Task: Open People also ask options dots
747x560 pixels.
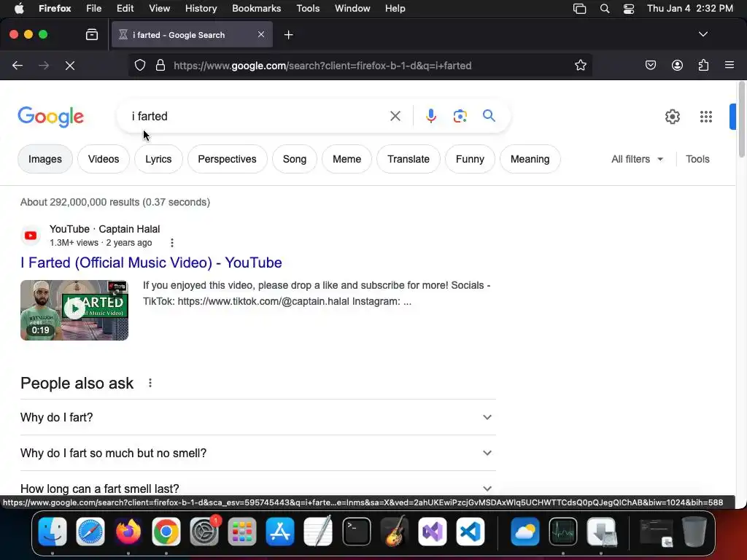Action: click(150, 383)
